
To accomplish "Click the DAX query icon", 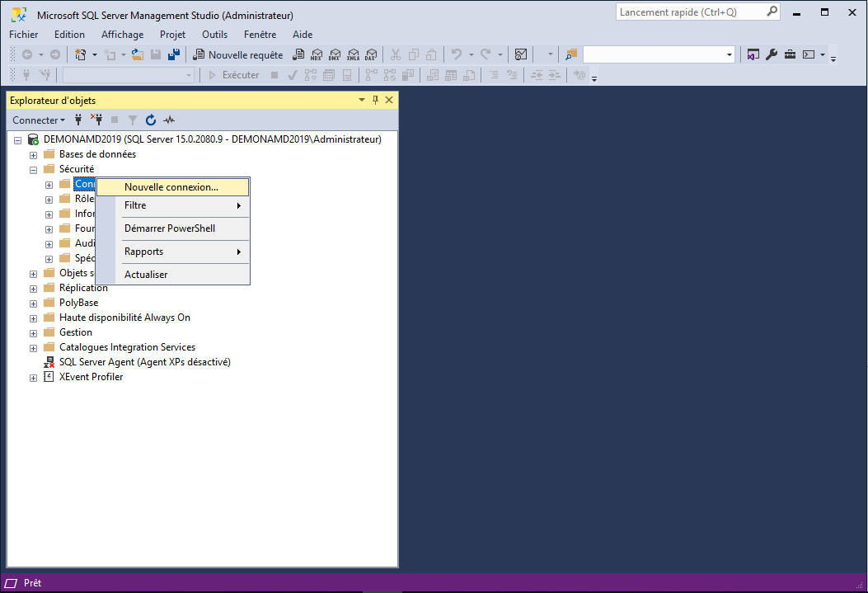I will [370, 55].
